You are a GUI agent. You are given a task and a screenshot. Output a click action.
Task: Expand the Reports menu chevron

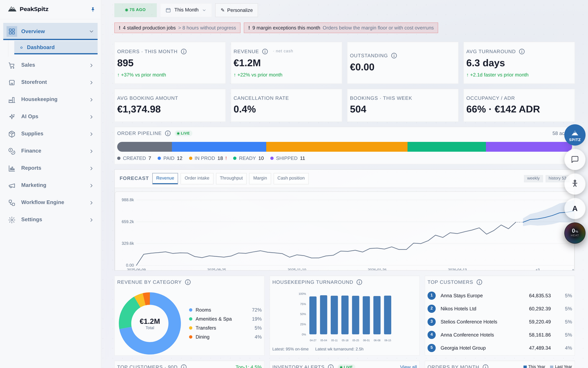click(x=91, y=168)
